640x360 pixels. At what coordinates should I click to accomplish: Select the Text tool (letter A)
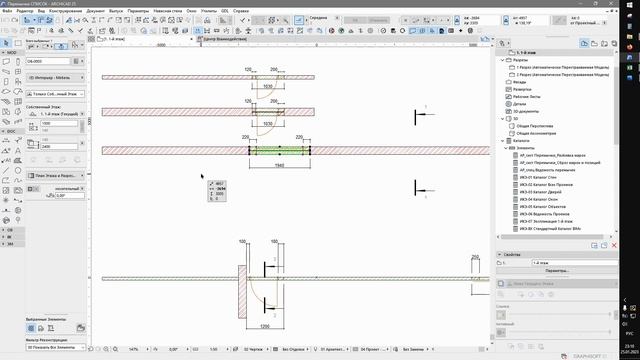click(x=18, y=151)
